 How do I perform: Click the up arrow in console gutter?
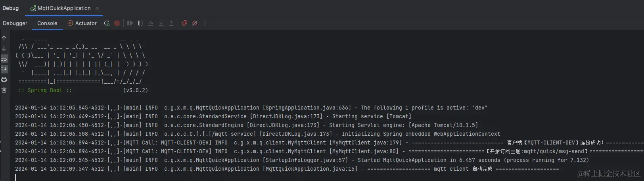[x=4, y=38]
